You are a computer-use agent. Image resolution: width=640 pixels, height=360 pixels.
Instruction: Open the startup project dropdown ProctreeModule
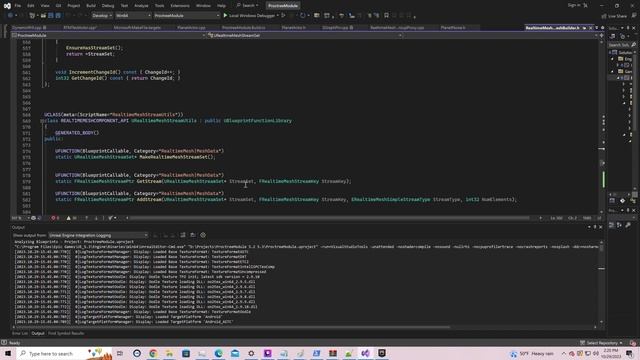pyautogui.click(x=187, y=16)
